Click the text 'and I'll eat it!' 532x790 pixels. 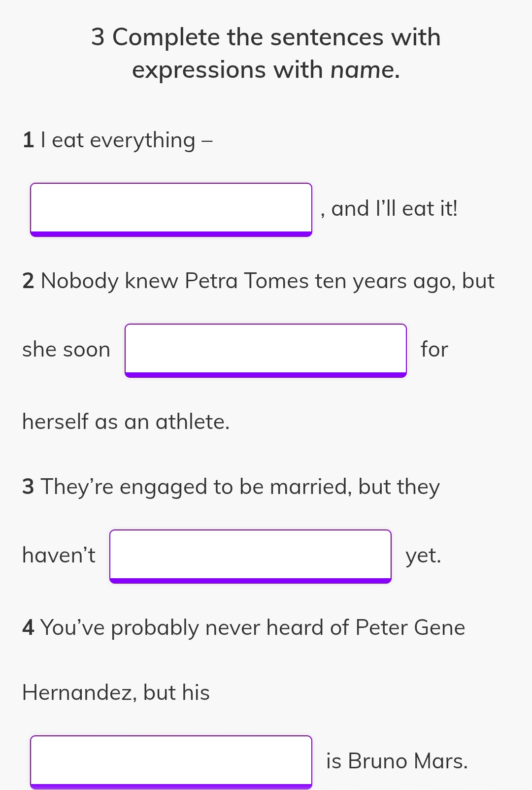tap(392, 208)
